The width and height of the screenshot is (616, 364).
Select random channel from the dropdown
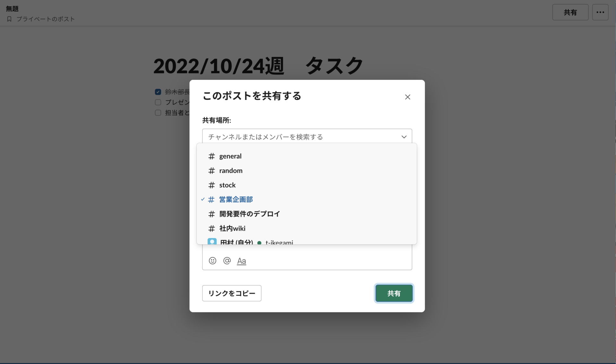click(x=230, y=170)
